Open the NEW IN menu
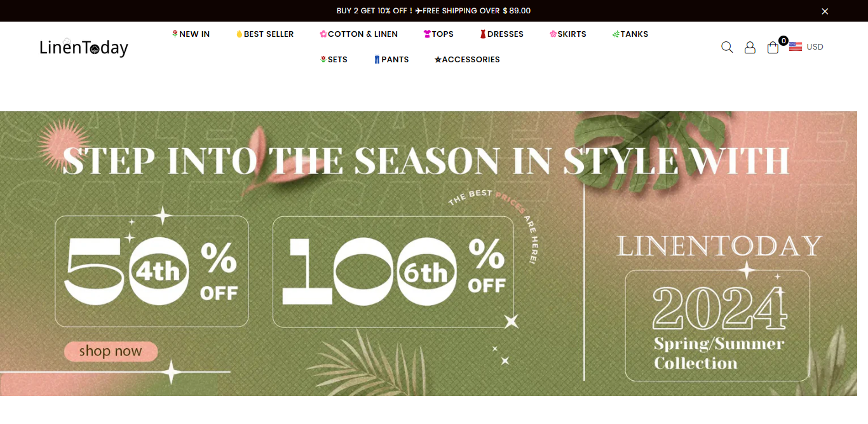 [x=191, y=34]
